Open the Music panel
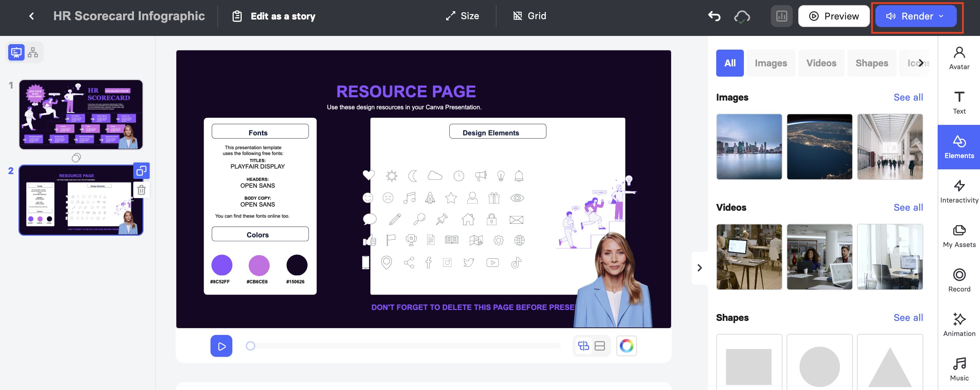 click(x=959, y=369)
